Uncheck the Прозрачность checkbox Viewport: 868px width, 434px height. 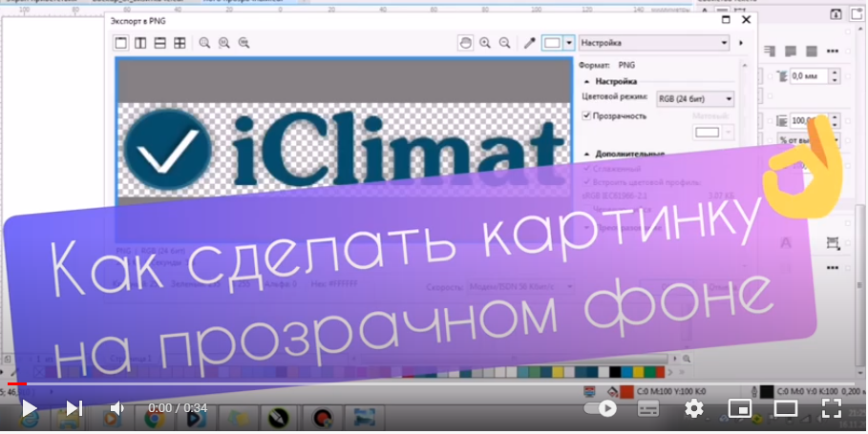click(x=587, y=116)
